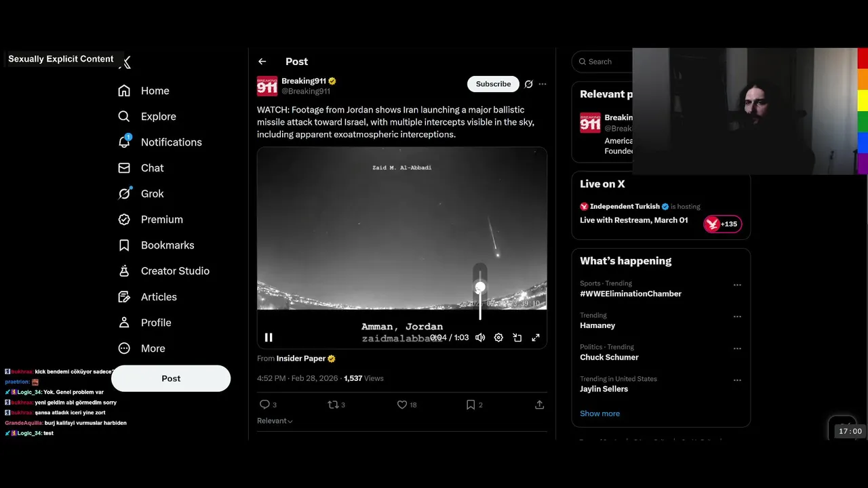868x488 pixels.
Task: Click the post timestamp 4:52 PM
Action: pyautogui.click(x=271, y=378)
